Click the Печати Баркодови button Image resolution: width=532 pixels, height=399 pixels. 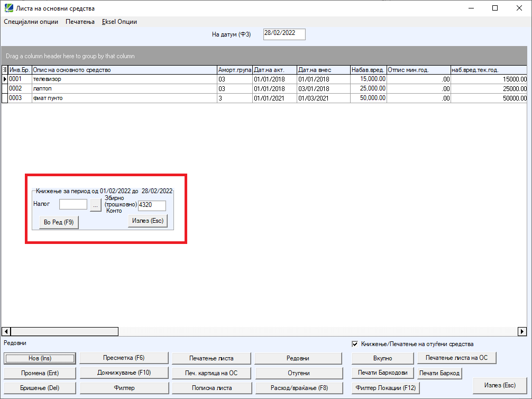pos(383,373)
